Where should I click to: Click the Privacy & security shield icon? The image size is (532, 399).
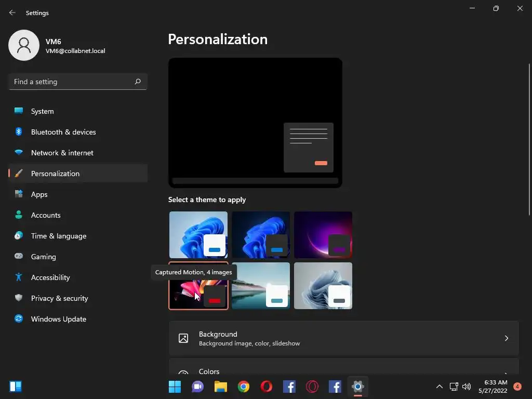click(x=19, y=298)
